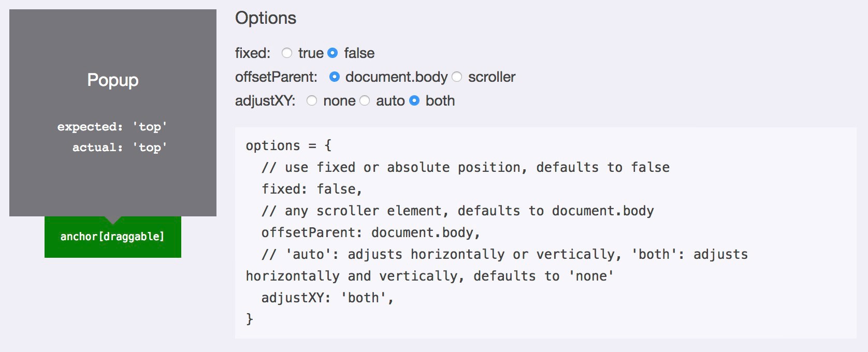868x352 pixels.
Task: Set adjustXY to both
Action: [x=414, y=100]
